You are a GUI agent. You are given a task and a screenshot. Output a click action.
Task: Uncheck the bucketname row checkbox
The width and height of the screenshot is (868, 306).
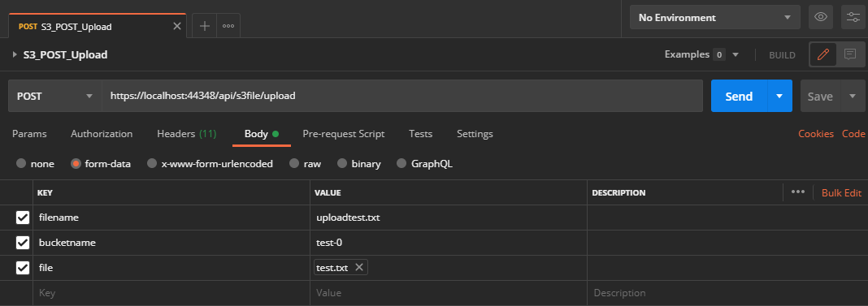tap(23, 243)
